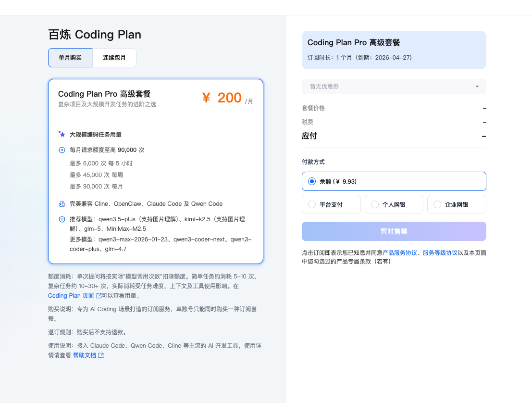Open the 产品服务协议 link
The height and width of the screenshot is (403, 532).
pos(400,253)
